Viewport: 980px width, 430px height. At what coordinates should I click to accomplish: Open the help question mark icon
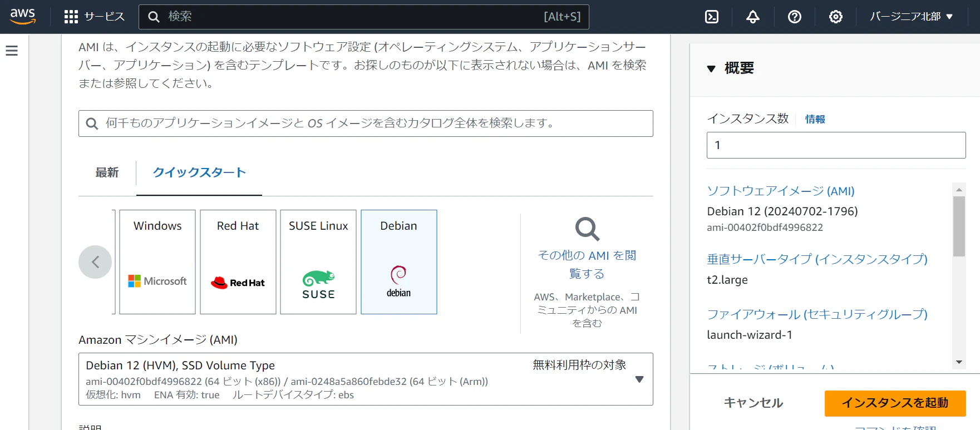[795, 17]
